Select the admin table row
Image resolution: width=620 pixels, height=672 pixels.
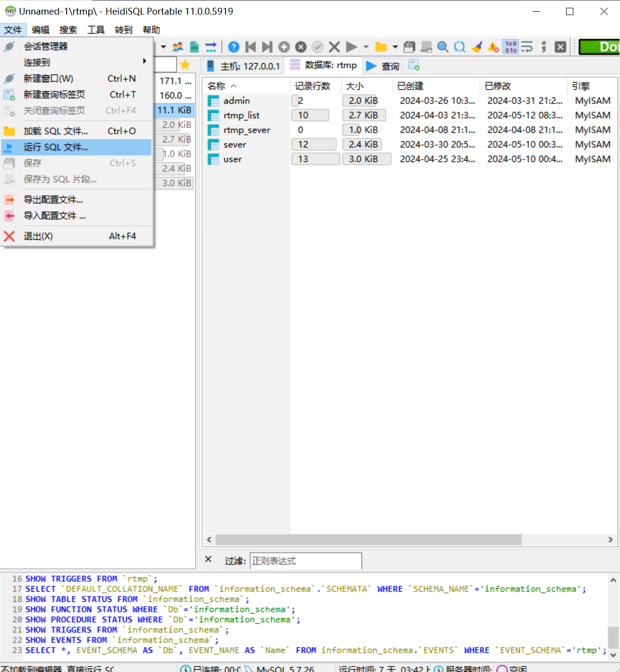click(410, 101)
